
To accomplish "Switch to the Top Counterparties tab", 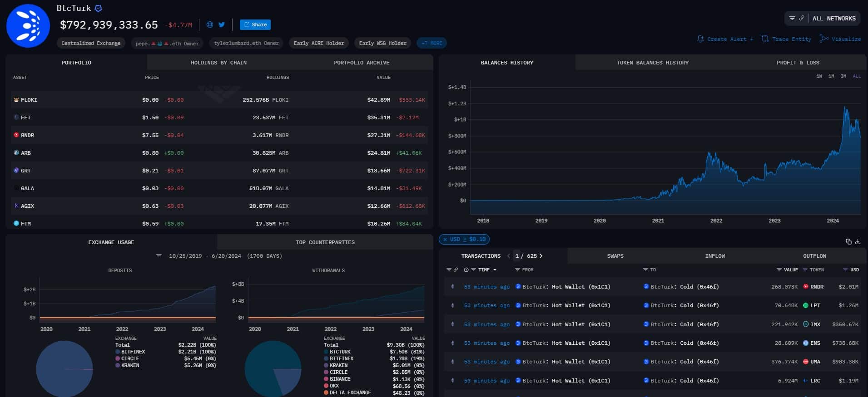I will coord(325,242).
